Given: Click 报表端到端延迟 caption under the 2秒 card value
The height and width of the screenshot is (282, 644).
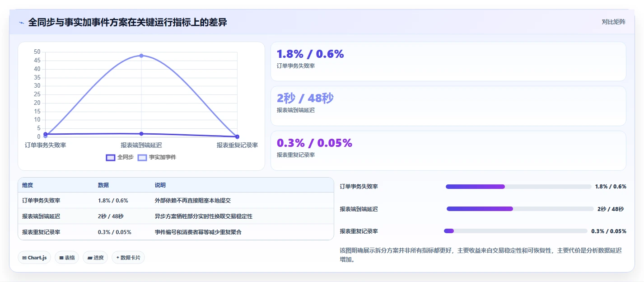Looking at the screenshot, I should click(296, 110).
